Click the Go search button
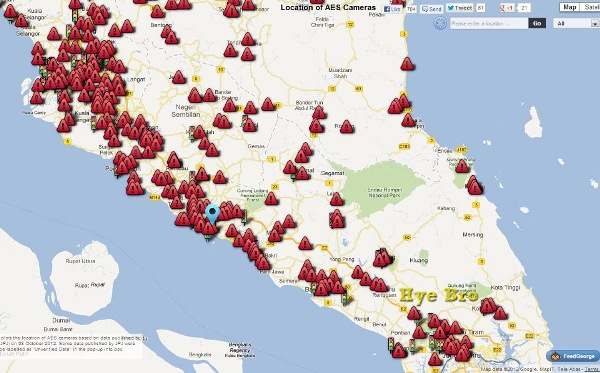 537,23
